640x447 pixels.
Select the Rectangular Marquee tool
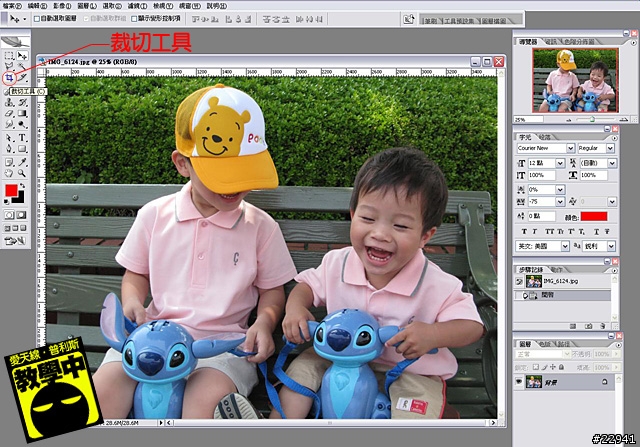pos(9,55)
